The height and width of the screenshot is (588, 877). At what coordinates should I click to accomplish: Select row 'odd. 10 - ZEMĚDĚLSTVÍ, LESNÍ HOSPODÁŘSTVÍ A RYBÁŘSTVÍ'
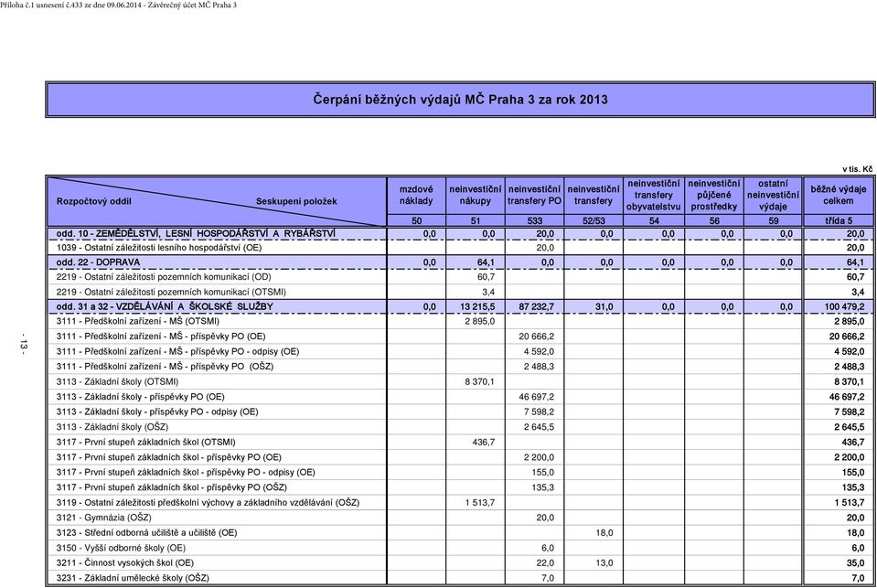point(460,234)
